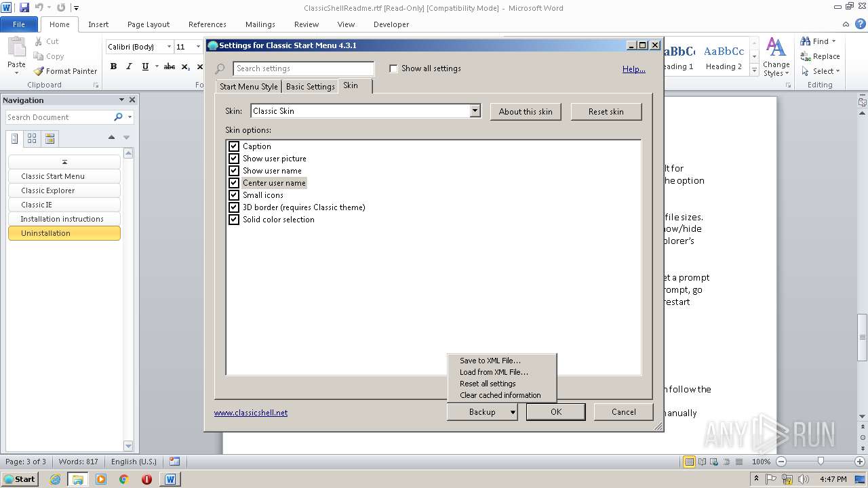The image size is (868, 488).
Task: Uncheck Show user name option
Action: (x=234, y=171)
